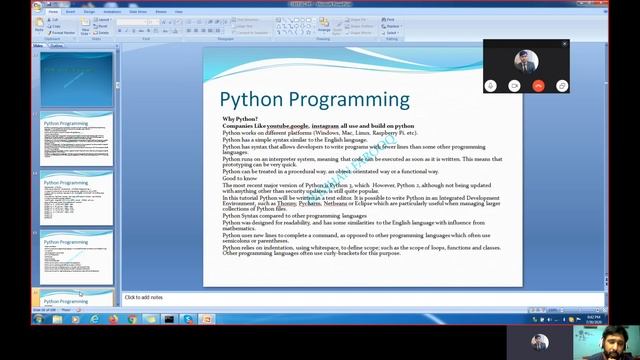The width and height of the screenshot is (640, 360).
Task: Open the Shape Effects dropdown
Action: coord(358,33)
